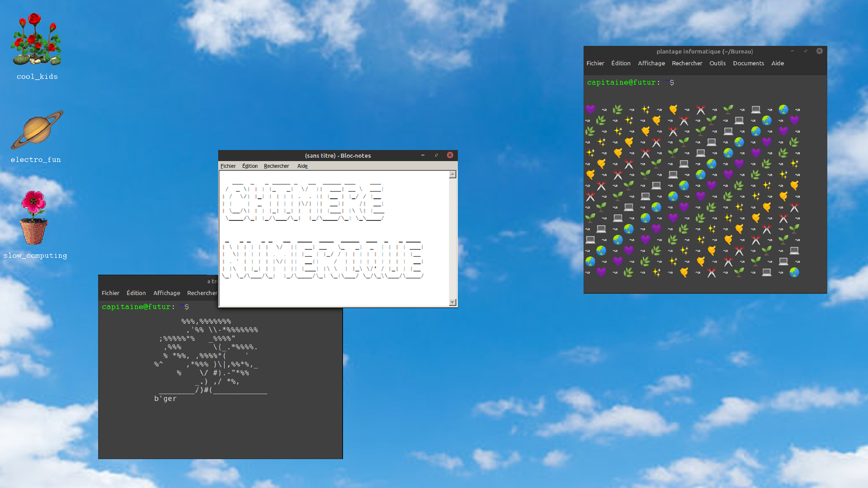Viewport: 868px width, 488px height.
Task: Open Affichage menu in plantage informatique
Action: [x=651, y=63]
